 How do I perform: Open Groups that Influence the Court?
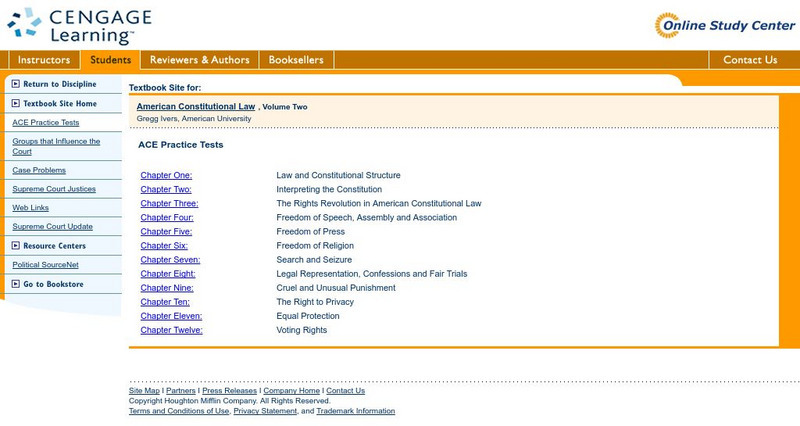[x=56, y=146]
